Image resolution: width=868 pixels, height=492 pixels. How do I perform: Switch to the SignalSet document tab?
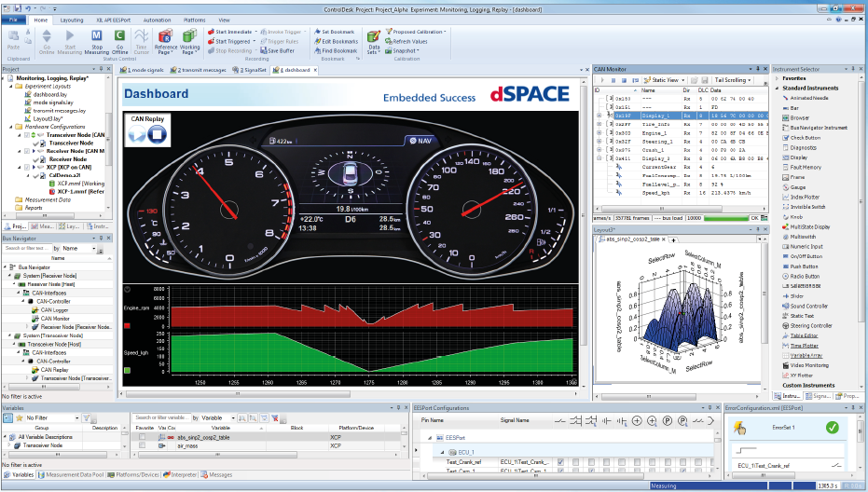pos(249,70)
